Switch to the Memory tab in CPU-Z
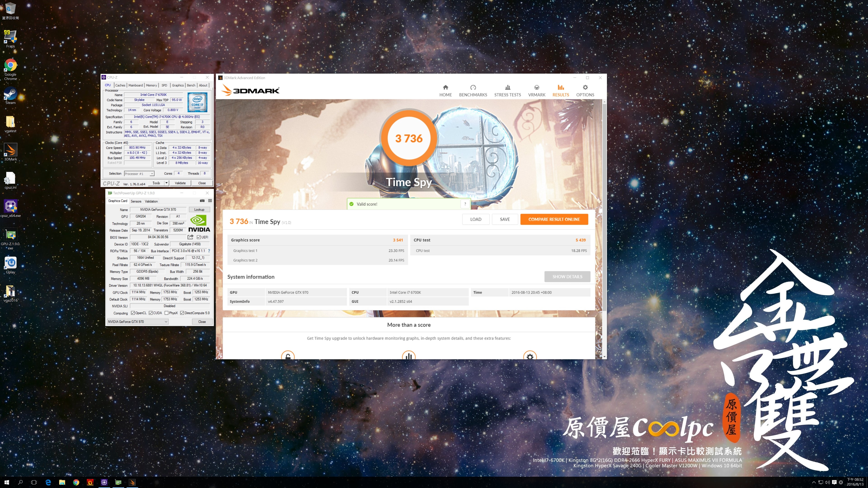The width and height of the screenshot is (868, 488). (x=151, y=85)
